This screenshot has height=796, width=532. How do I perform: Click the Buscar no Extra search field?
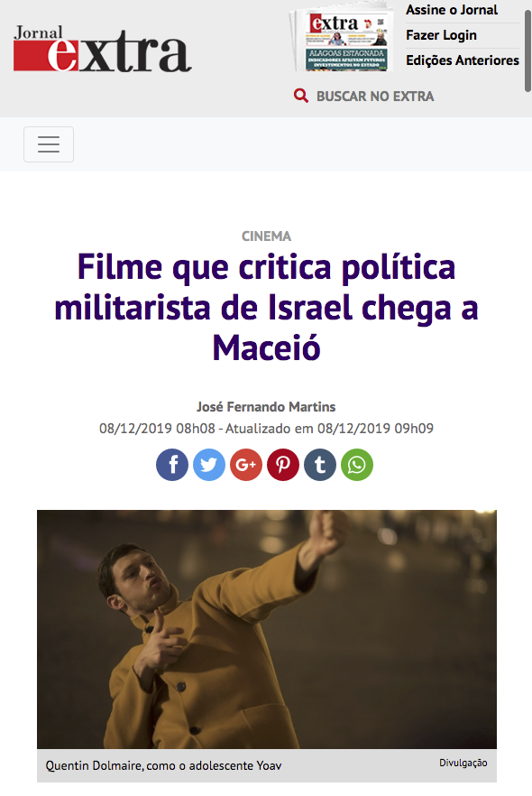click(x=375, y=96)
